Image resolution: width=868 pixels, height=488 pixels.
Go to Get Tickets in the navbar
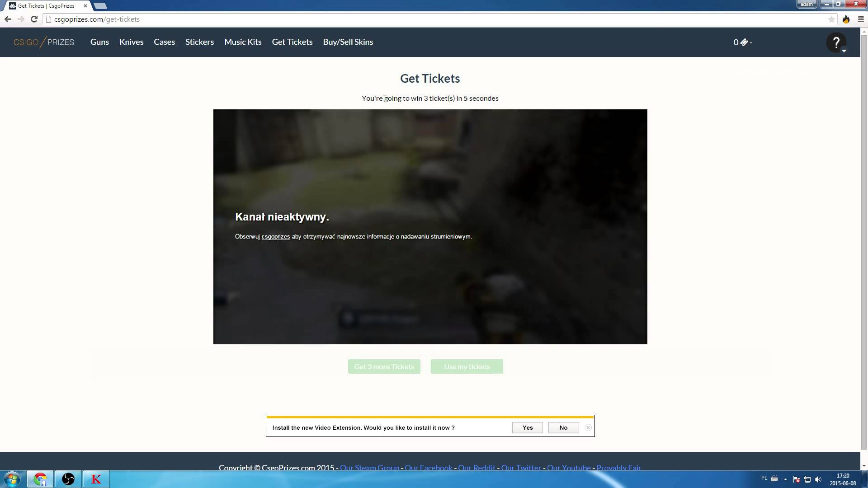tap(292, 42)
